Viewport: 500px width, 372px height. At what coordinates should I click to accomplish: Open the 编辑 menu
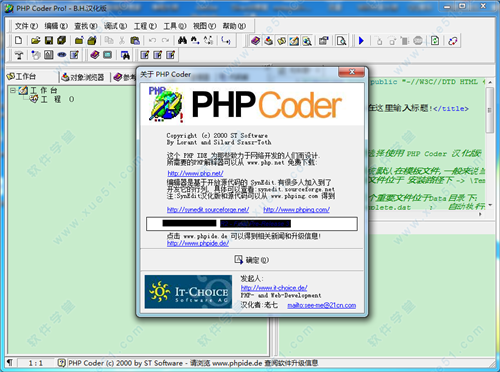click(56, 26)
